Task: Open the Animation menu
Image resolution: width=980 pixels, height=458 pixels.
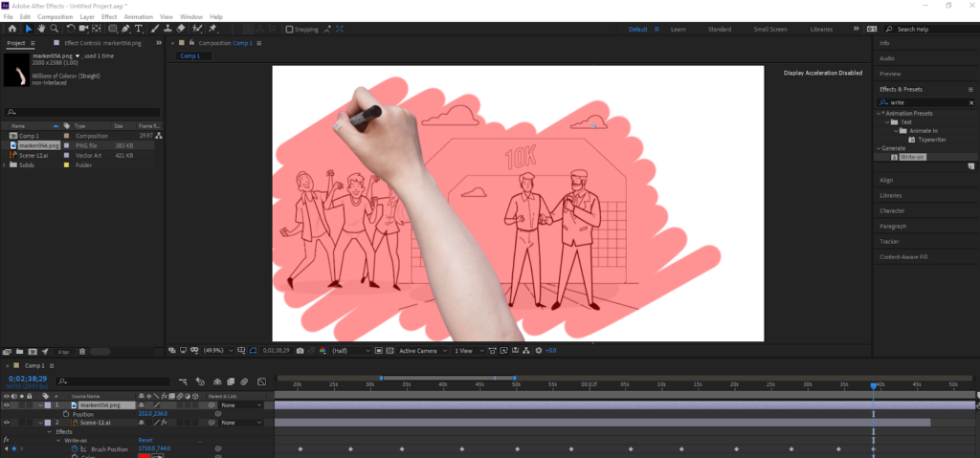Action: pos(138,17)
